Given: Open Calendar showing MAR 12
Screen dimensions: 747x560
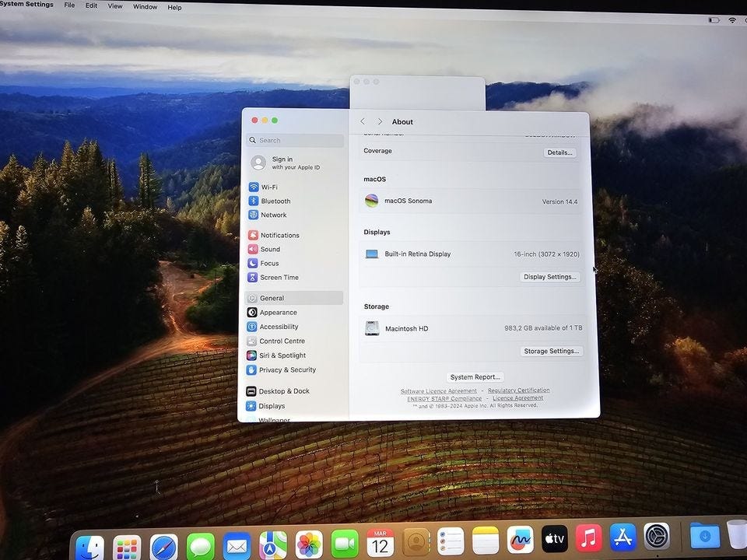Looking at the screenshot, I should 381,542.
